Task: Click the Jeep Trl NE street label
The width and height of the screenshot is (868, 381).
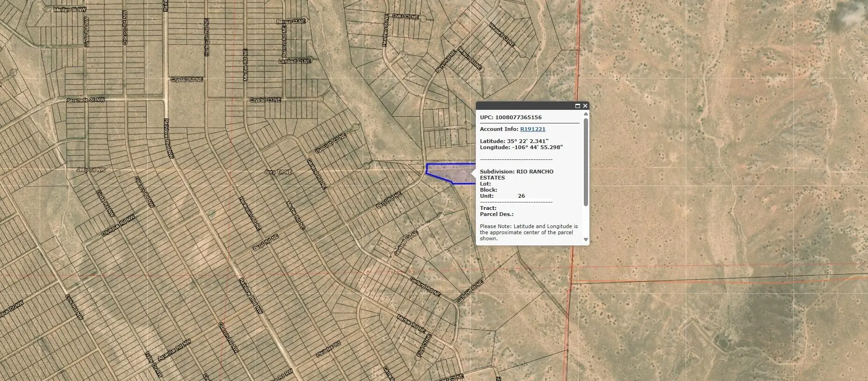Action: (x=278, y=172)
